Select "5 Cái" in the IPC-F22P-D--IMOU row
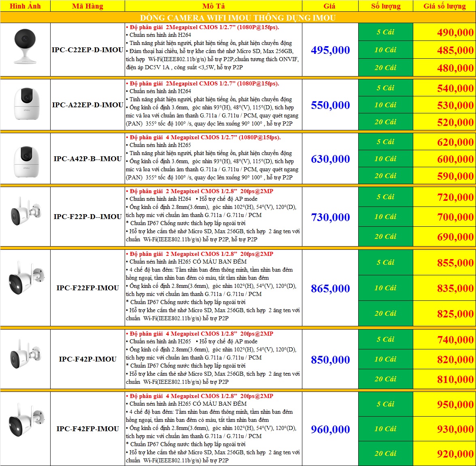476x466 pixels. 385,197
